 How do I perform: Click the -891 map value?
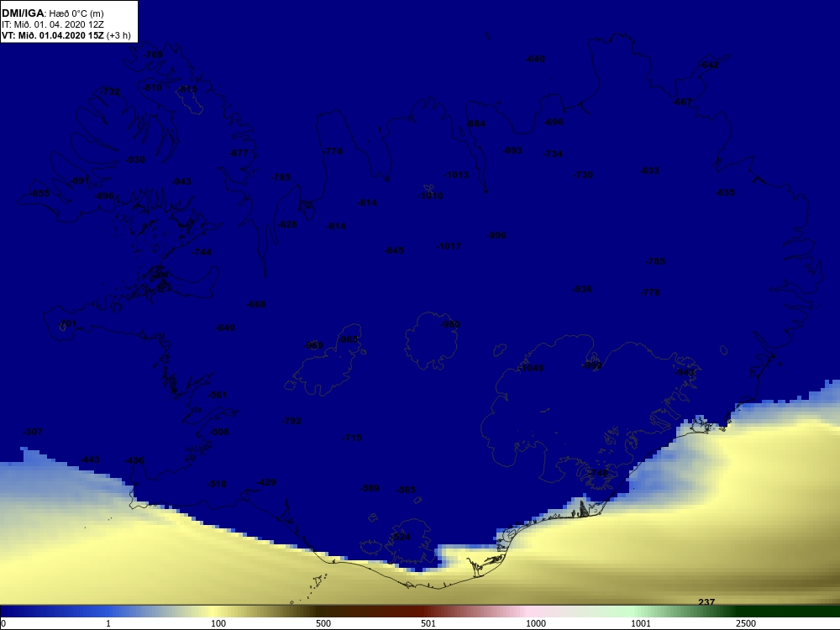(81, 181)
